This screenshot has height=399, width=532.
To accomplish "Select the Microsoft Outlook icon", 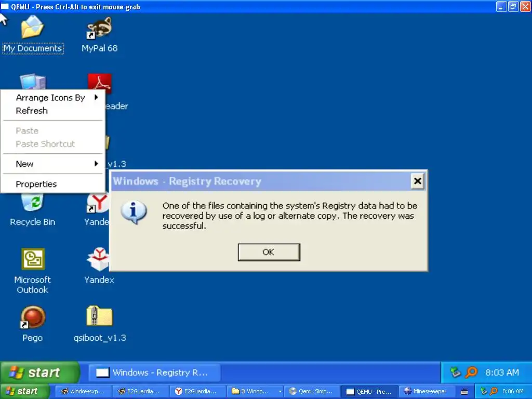I will pos(33,259).
